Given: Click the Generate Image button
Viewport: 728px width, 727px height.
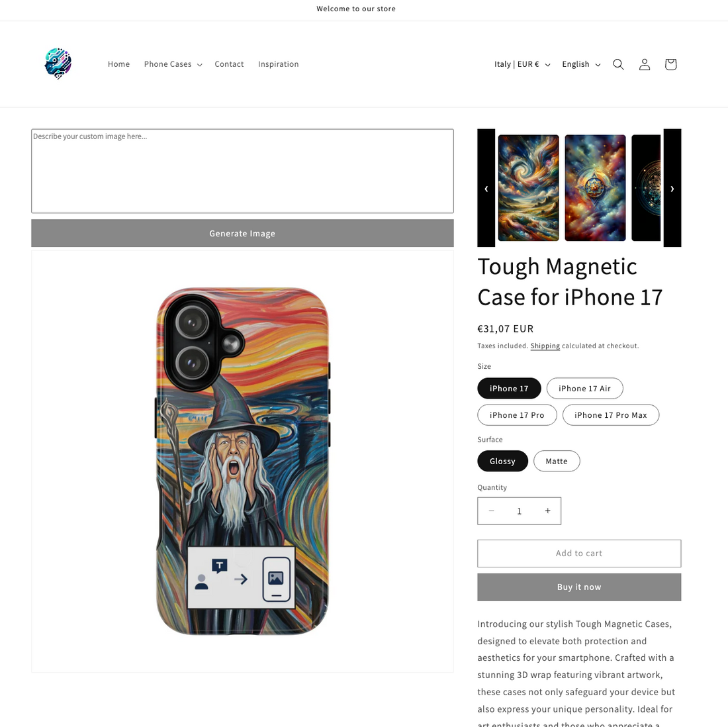Looking at the screenshot, I should [x=242, y=233].
